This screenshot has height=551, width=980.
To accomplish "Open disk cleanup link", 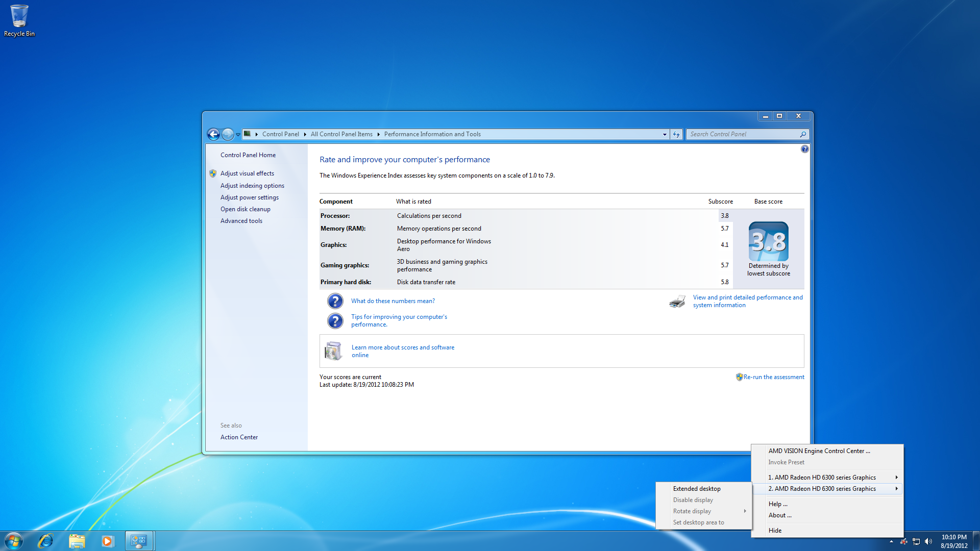I will 246,209.
